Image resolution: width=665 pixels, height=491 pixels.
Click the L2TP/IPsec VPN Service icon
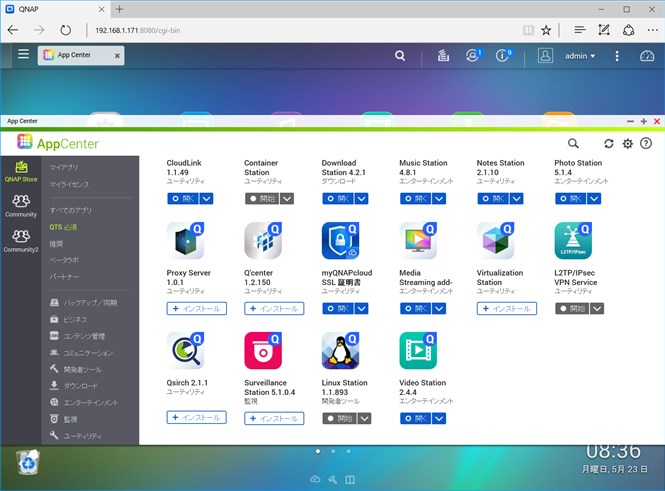(x=573, y=240)
